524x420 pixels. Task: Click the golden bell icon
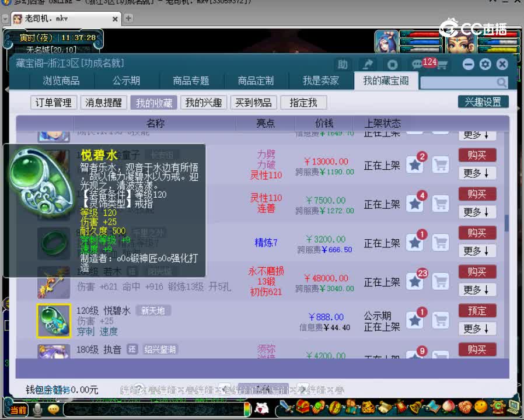(x=417, y=407)
